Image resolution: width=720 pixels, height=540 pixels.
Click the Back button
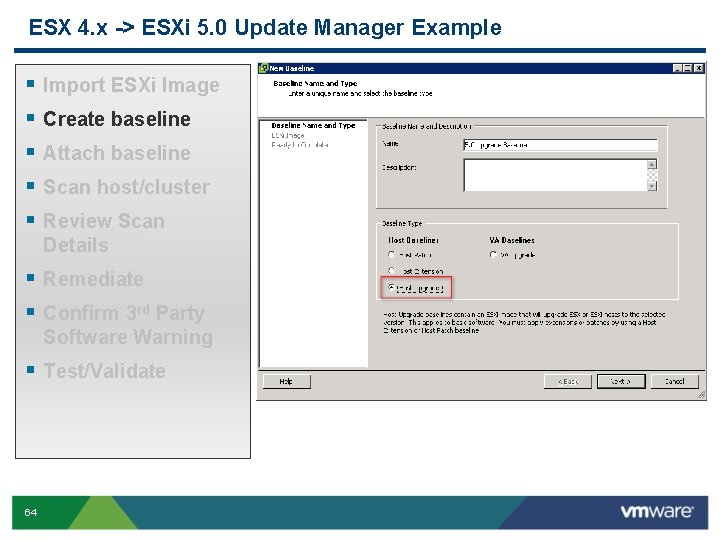click(568, 381)
